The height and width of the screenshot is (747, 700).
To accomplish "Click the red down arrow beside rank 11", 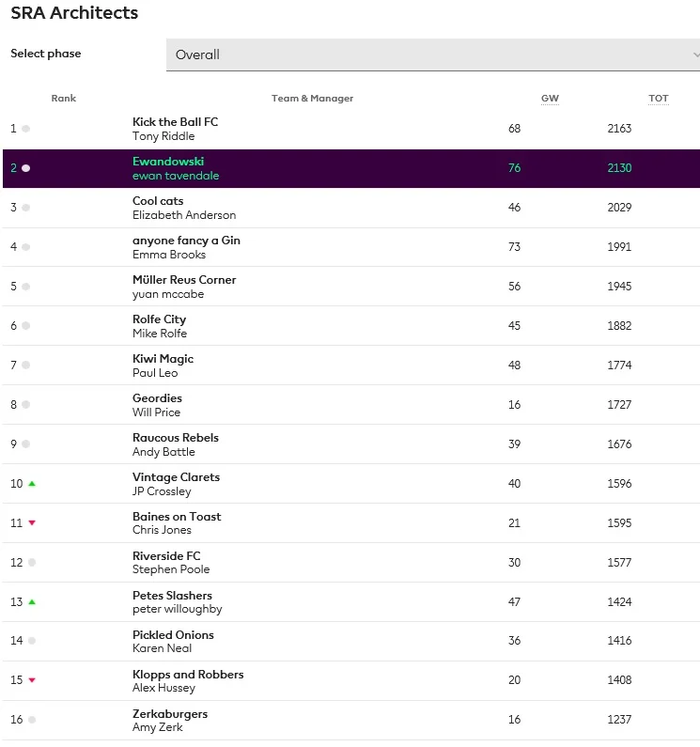I will 32,523.
